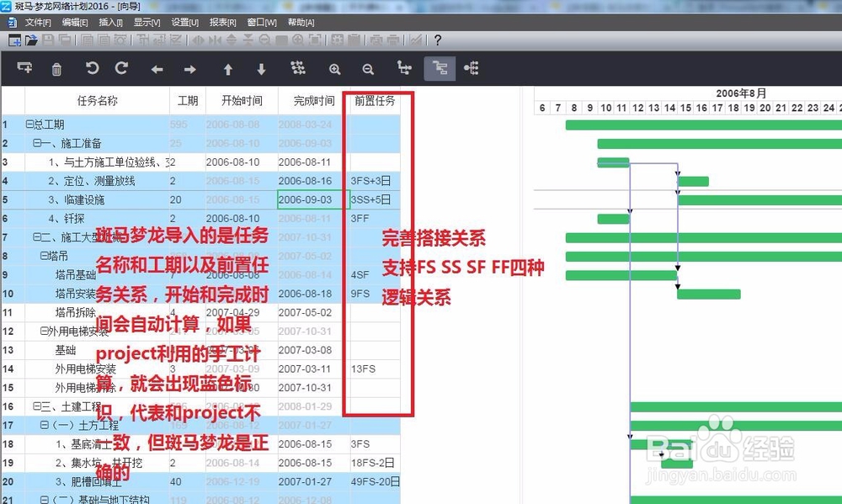
Task: Zoom in with the magnifier plus icon
Action: (x=334, y=69)
